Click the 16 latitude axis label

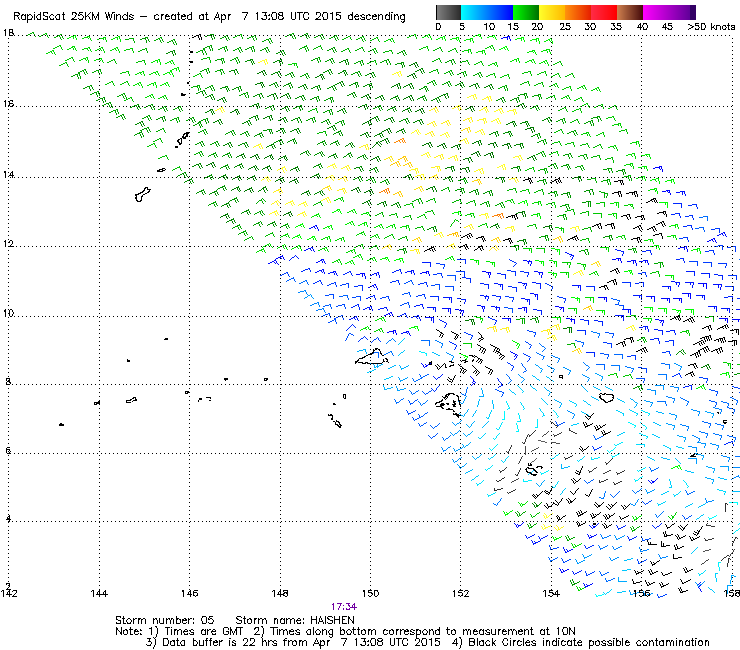point(8,103)
